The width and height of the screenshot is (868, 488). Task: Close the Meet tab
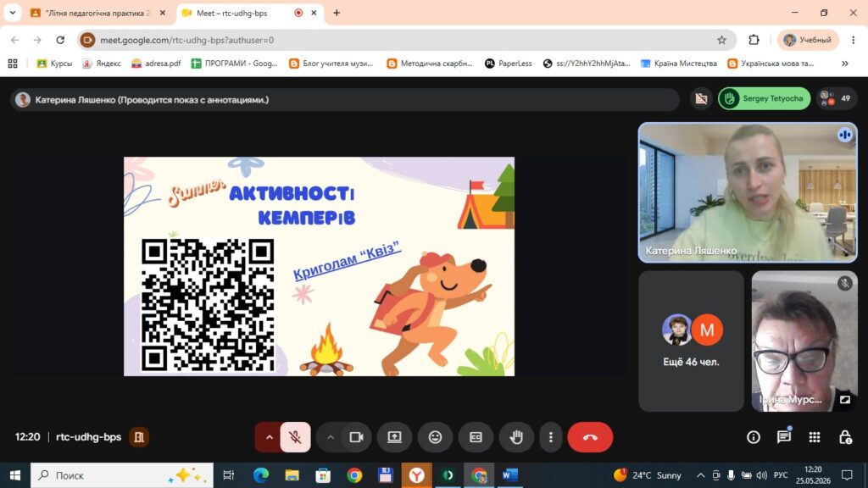[x=314, y=13]
